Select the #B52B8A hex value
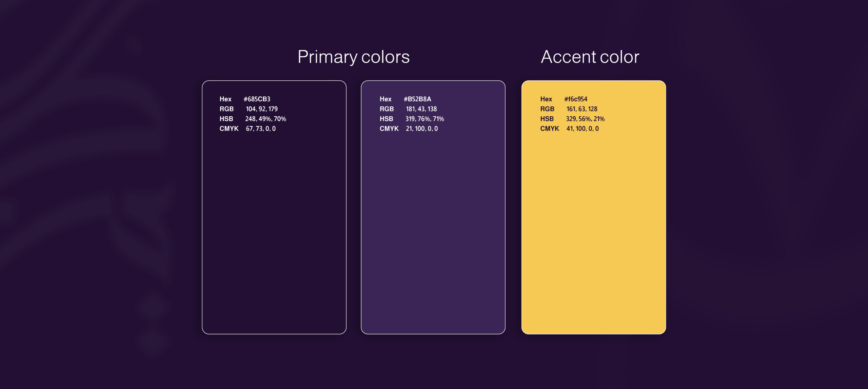868x389 pixels. coord(417,99)
